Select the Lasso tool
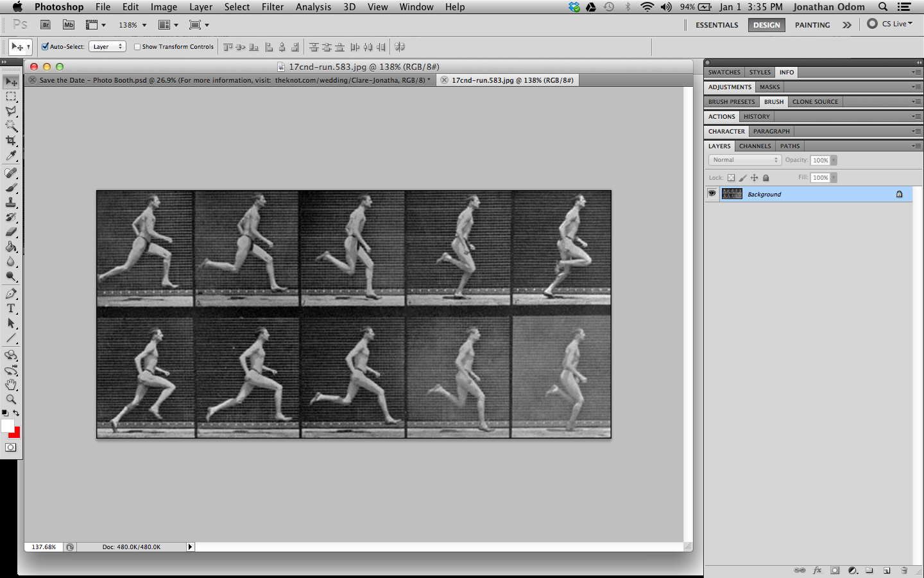Screen dimensions: 924x578 [11, 110]
